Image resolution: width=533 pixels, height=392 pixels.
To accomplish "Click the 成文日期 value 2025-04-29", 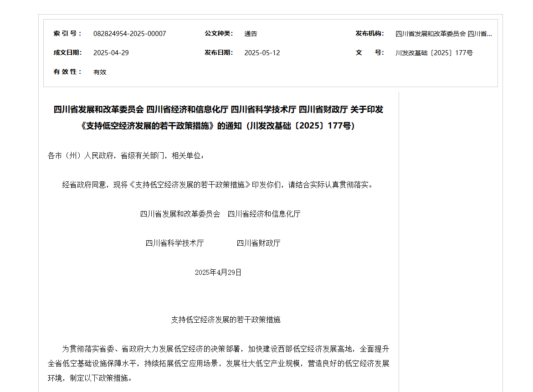I will tap(111, 53).
